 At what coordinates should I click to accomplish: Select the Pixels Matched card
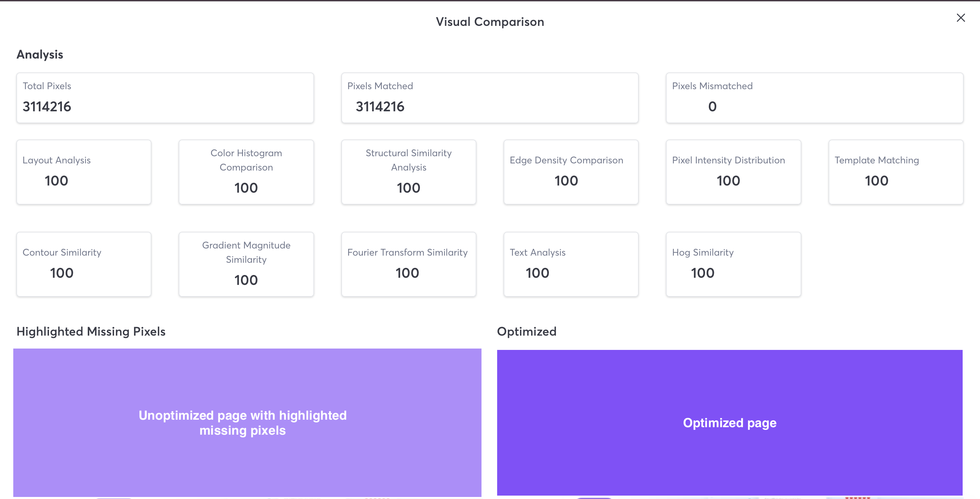tap(489, 98)
